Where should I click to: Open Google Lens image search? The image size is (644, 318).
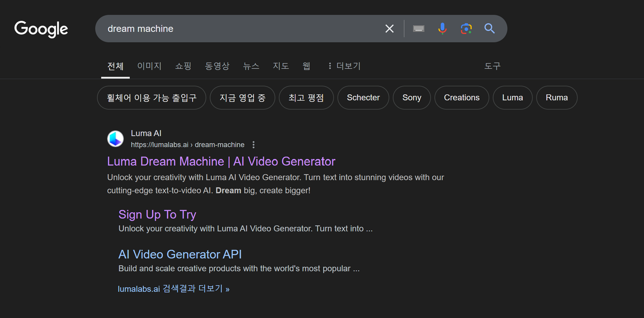466,29
